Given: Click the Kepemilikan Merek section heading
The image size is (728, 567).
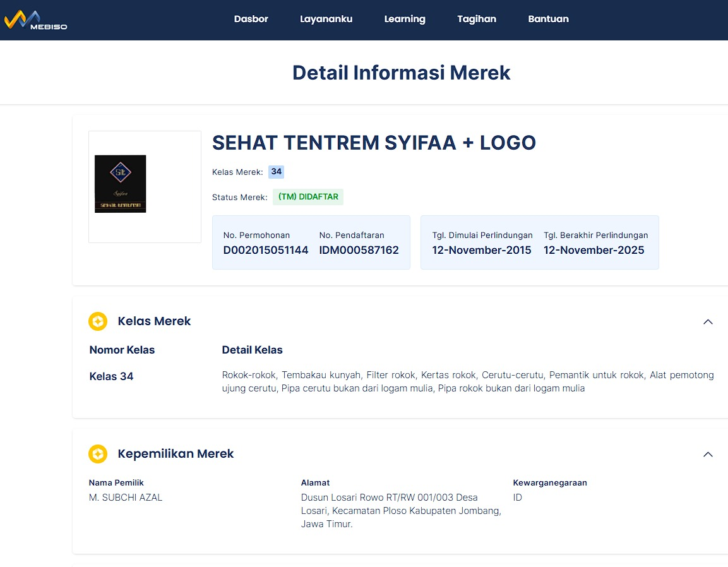Looking at the screenshot, I should pyautogui.click(x=176, y=454).
